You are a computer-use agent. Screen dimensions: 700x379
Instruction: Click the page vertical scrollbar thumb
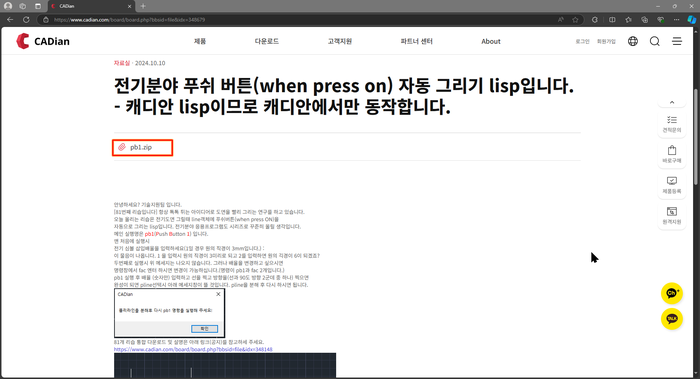click(696, 136)
